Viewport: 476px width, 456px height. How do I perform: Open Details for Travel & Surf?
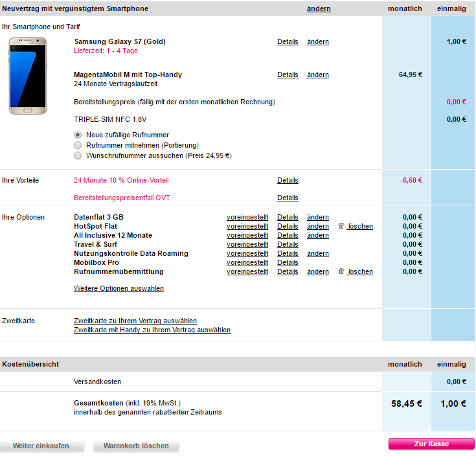(288, 245)
